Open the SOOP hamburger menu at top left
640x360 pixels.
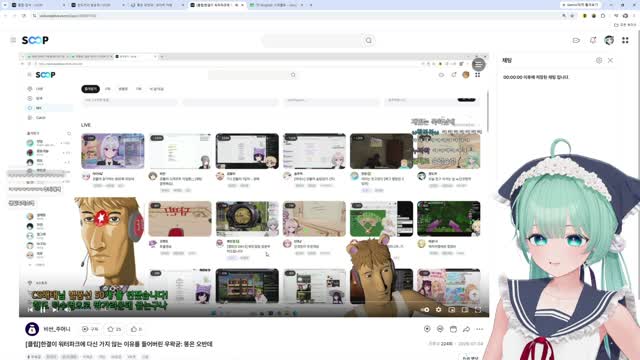pyautogui.click(x=13, y=40)
